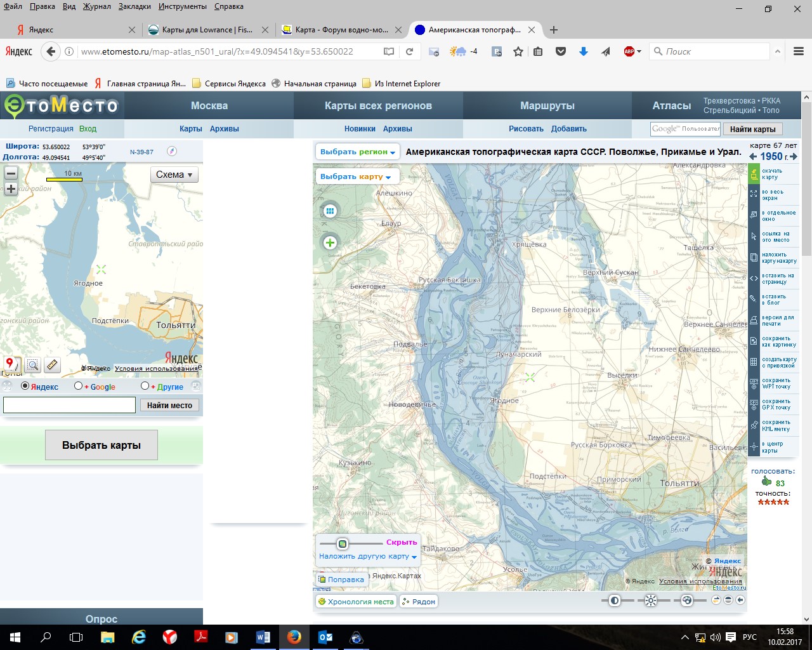Click the download map icon (скачать карту)
The width and height of the screenshot is (812, 650).
click(754, 174)
